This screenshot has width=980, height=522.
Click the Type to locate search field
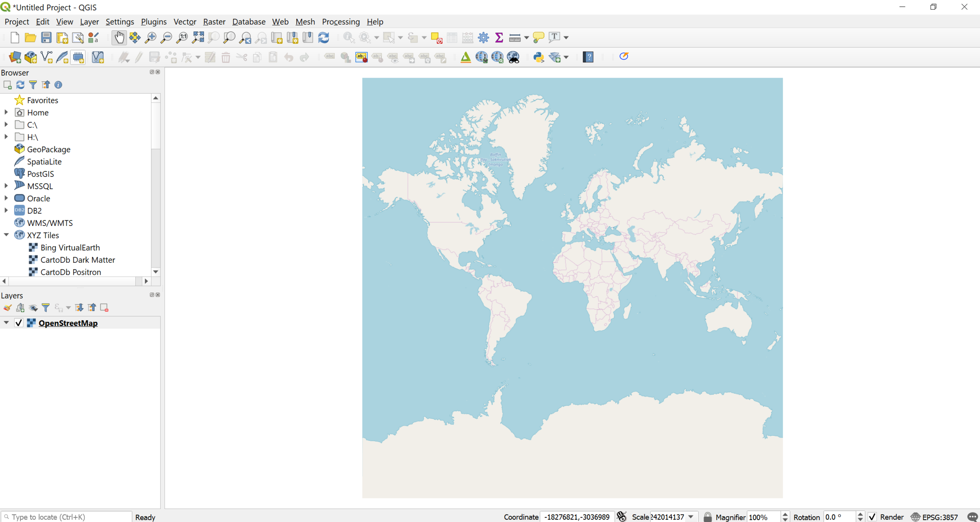pyautogui.click(x=67, y=517)
